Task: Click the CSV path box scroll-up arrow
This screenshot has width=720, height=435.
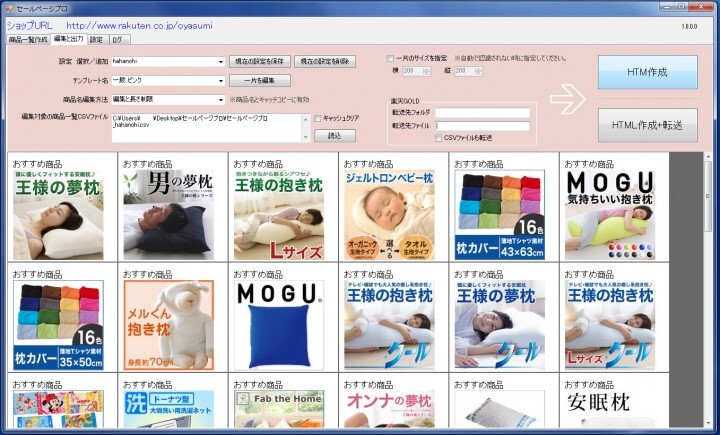Action: [x=306, y=119]
